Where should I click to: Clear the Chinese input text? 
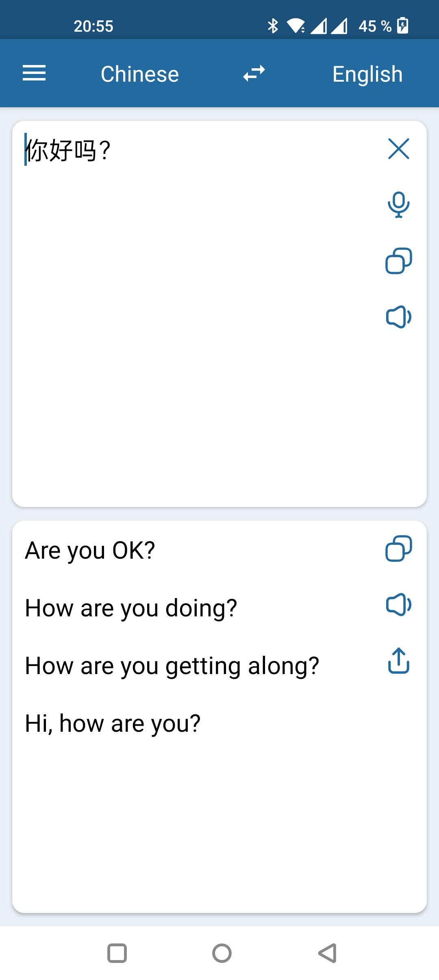(x=399, y=149)
